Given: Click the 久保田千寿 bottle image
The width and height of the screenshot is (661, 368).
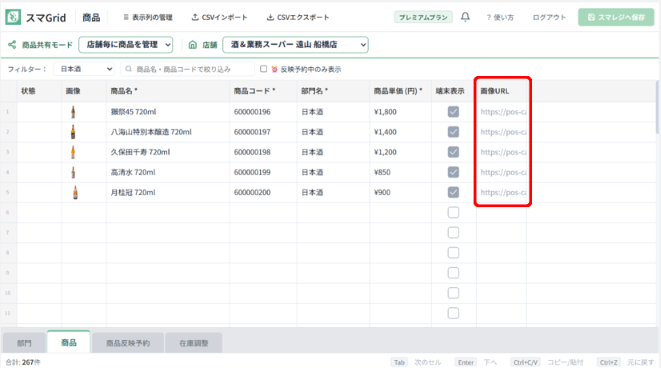Looking at the screenshot, I should pyautogui.click(x=73, y=152).
